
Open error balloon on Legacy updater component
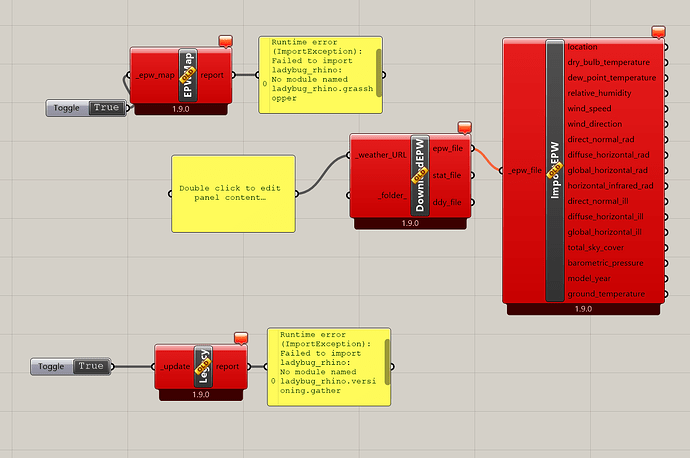(x=239, y=337)
